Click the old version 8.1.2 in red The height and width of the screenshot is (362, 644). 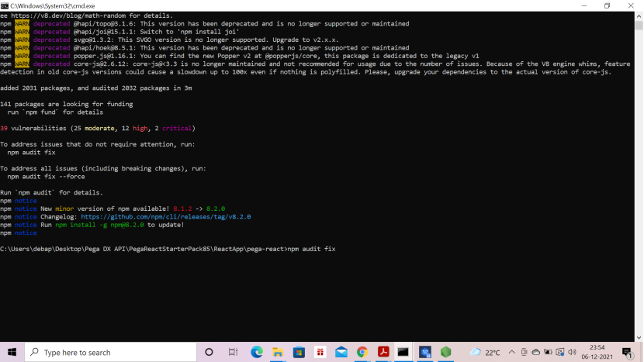tap(182, 209)
